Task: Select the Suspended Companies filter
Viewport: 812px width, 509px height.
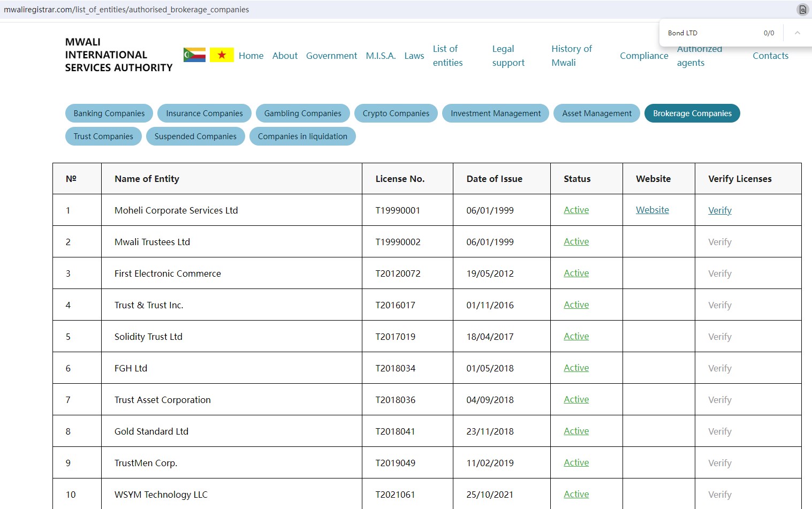Action: (195, 136)
